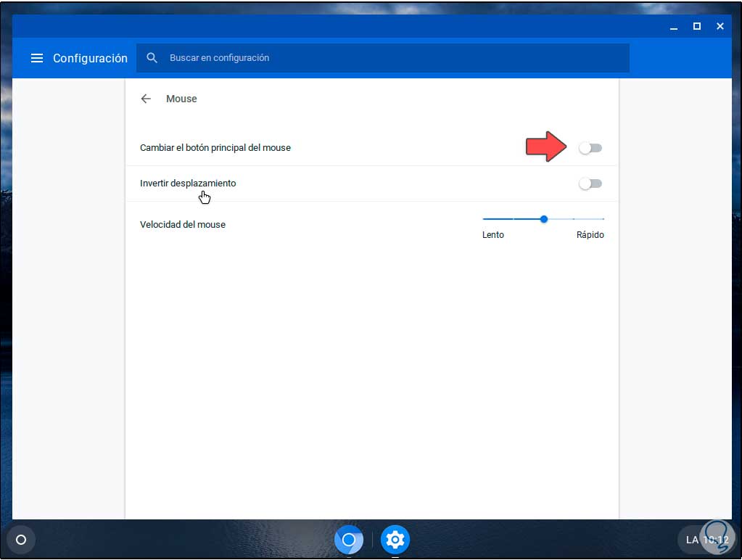
Task: Click the 'Velocidad del mouse' label
Action: (183, 224)
